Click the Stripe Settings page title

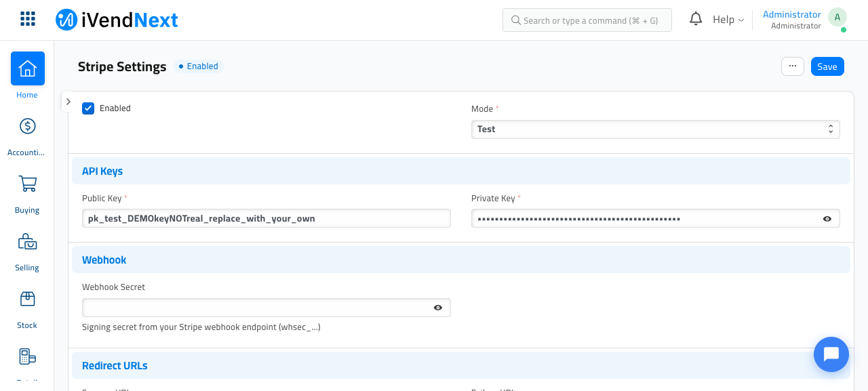[122, 66]
